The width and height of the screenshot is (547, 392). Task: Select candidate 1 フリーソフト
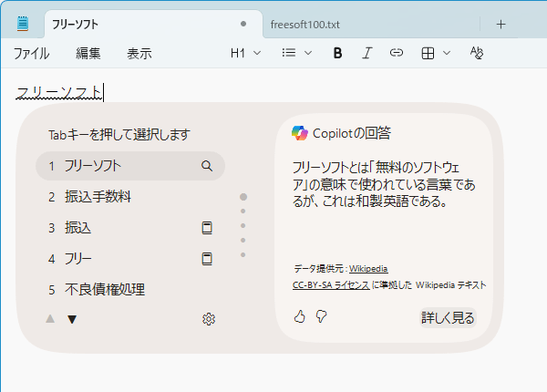coord(130,166)
